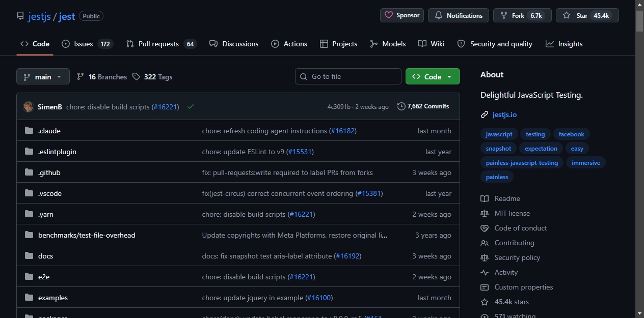
Task: Open the .eslintplugin folder
Action: click(57, 152)
